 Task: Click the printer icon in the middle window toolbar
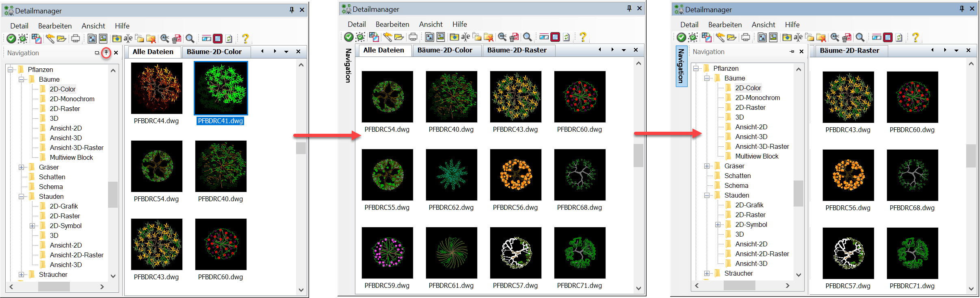[413, 37]
